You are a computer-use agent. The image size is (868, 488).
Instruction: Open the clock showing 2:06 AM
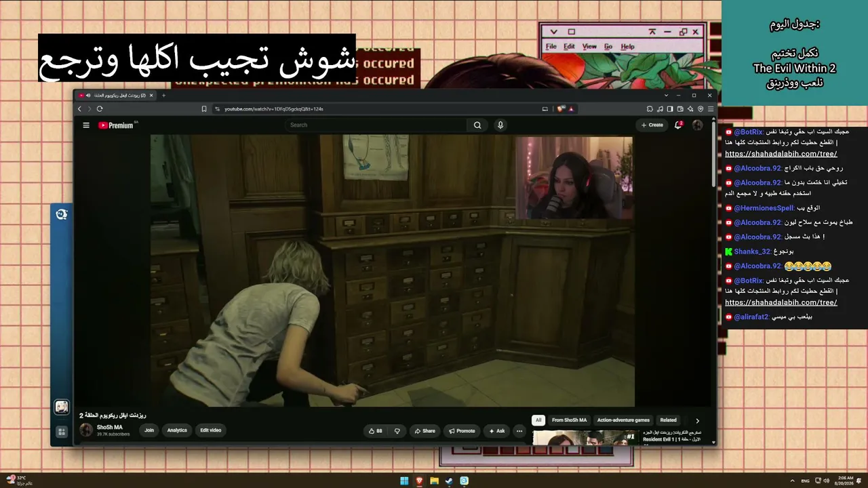click(845, 481)
